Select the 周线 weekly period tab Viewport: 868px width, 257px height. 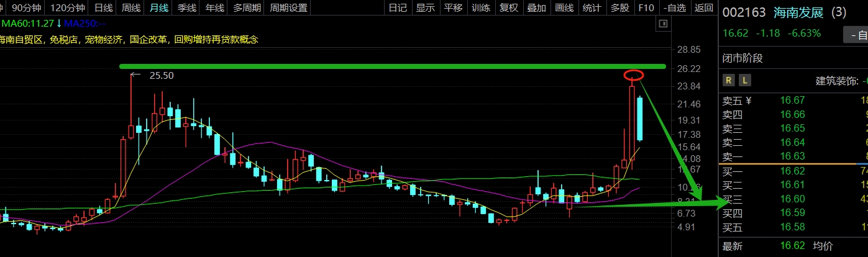coord(131,7)
